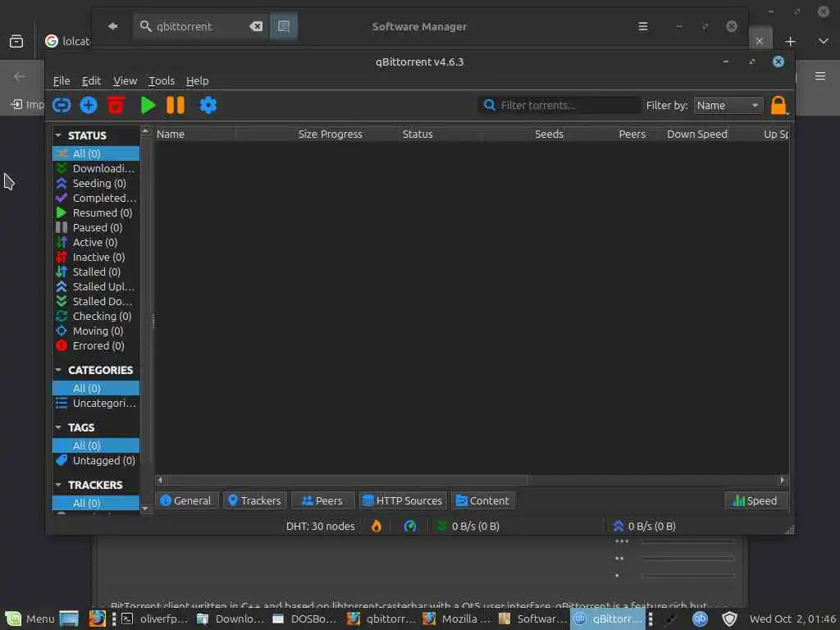Collapse the TAGS section

(58, 427)
